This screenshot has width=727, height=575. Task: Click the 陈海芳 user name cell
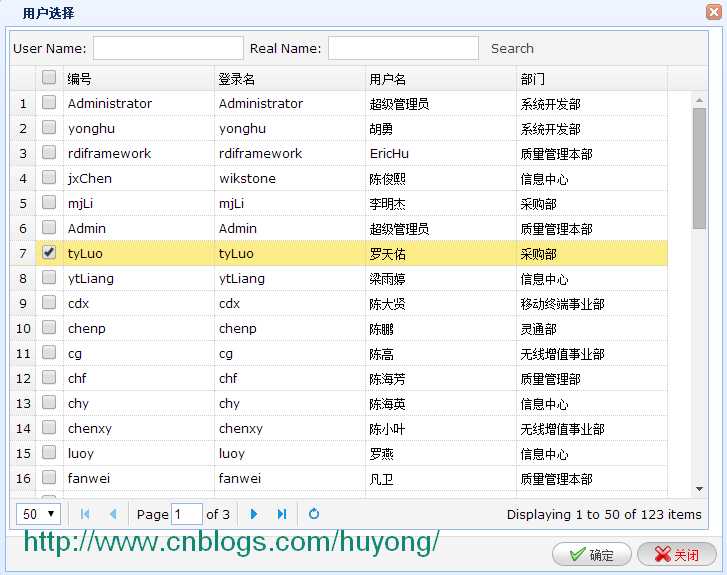point(441,379)
